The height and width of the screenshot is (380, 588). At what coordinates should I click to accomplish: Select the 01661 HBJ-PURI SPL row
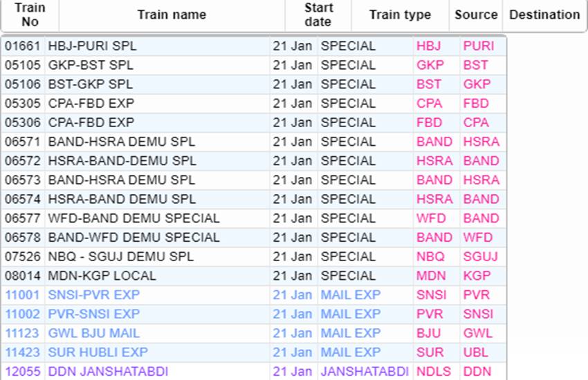coord(253,46)
